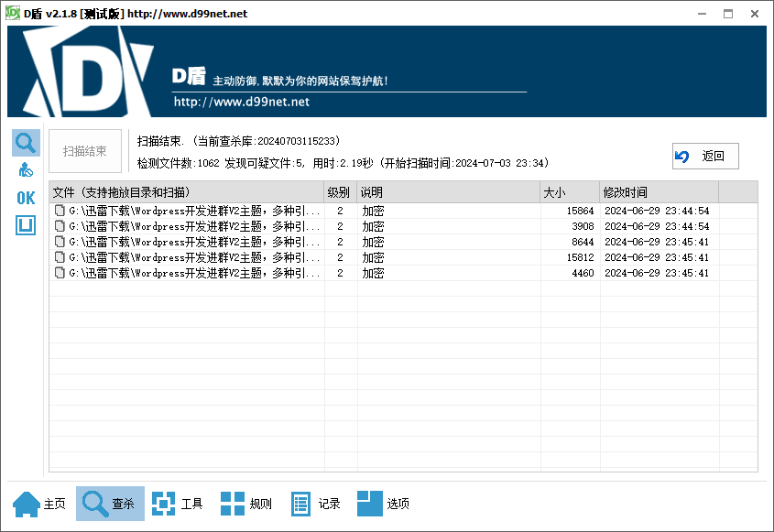Click the blue OK sidebar icon
The width and height of the screenshot is (774, 532).
(x=26, y=198)
